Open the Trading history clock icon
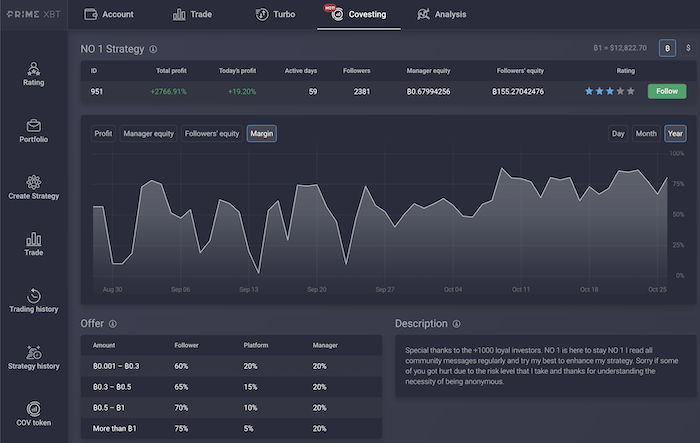The width and height of the screenshot is (700, 443). [x=33, y=296]
